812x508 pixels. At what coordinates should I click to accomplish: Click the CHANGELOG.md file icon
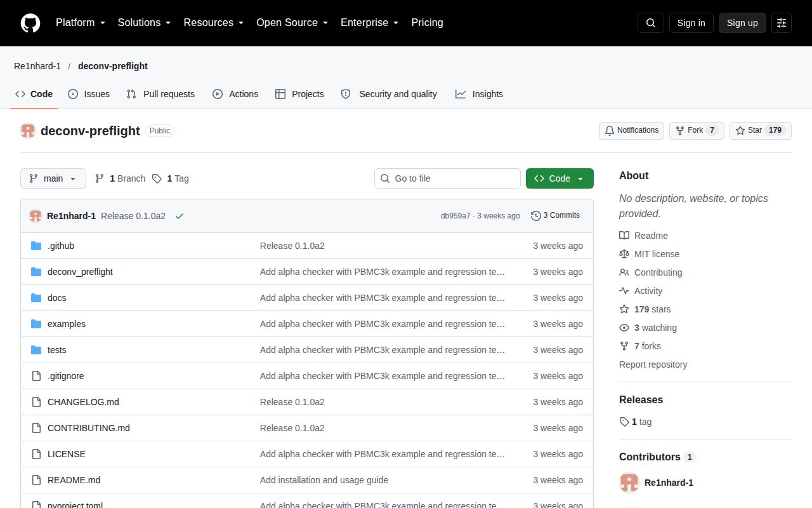pyautogui.click(x=36, y=402)
